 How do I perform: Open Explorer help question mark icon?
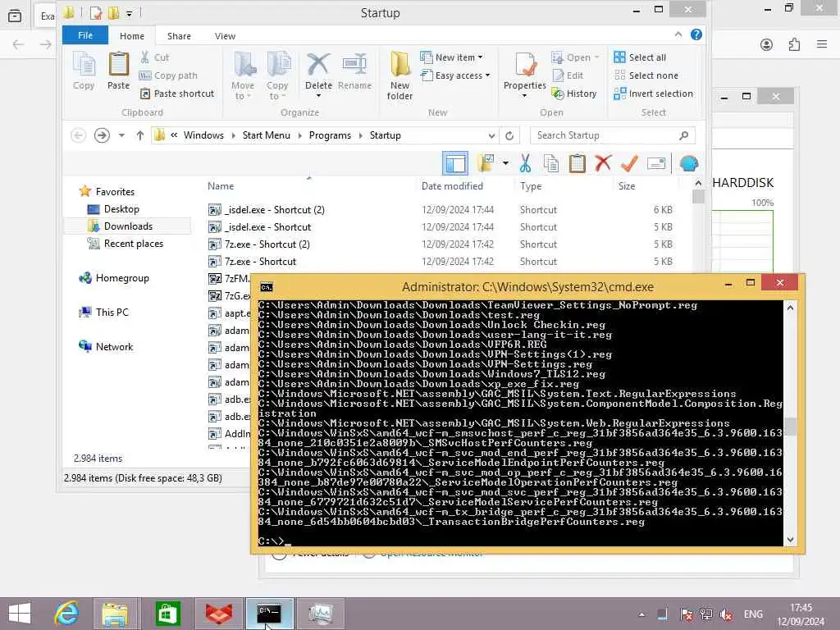696,34
